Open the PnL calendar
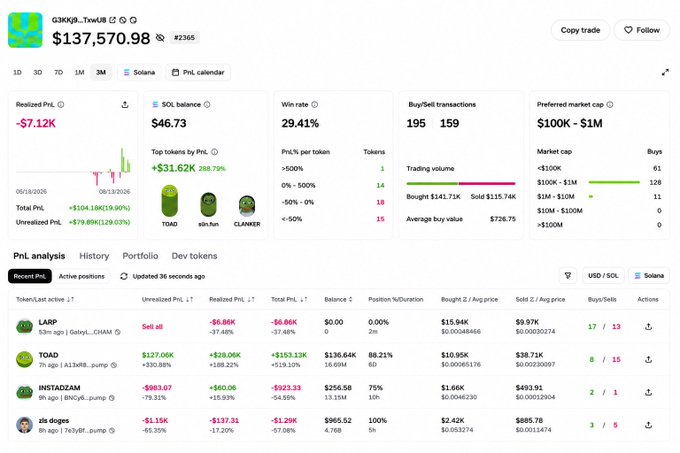680x453 pixels. coord(198,72)
